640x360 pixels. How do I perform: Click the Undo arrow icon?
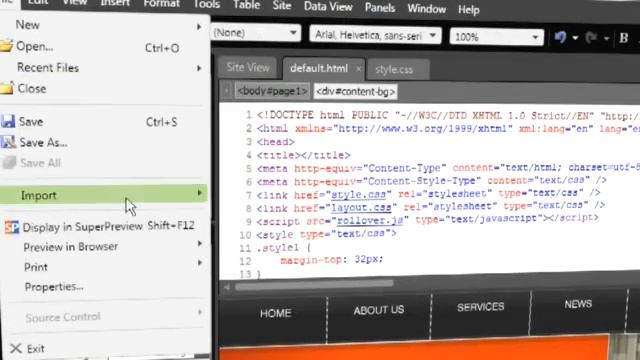point(560,37)
